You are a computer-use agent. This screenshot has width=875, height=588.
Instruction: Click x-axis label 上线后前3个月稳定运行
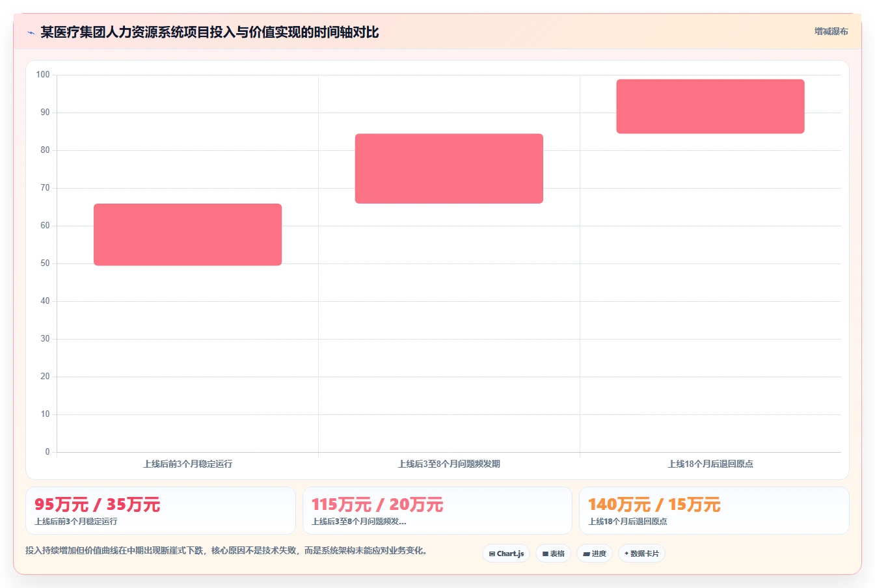(187, 464)
